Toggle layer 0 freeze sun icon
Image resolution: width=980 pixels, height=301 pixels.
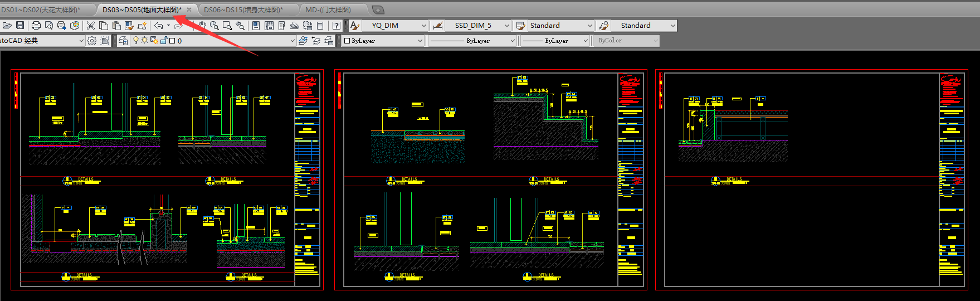click(144, 40)
